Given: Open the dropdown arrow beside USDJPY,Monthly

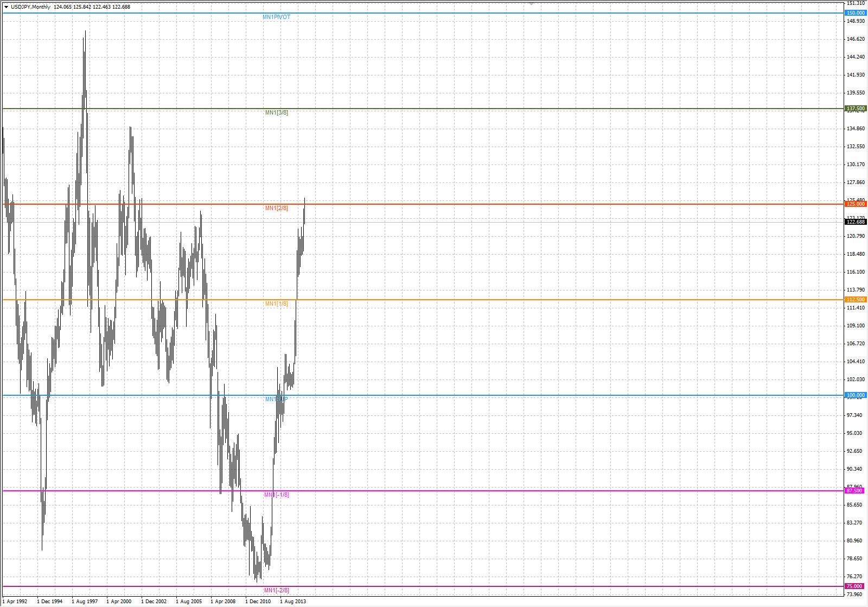Looking at the screenshot, I should tap(6, 7).
